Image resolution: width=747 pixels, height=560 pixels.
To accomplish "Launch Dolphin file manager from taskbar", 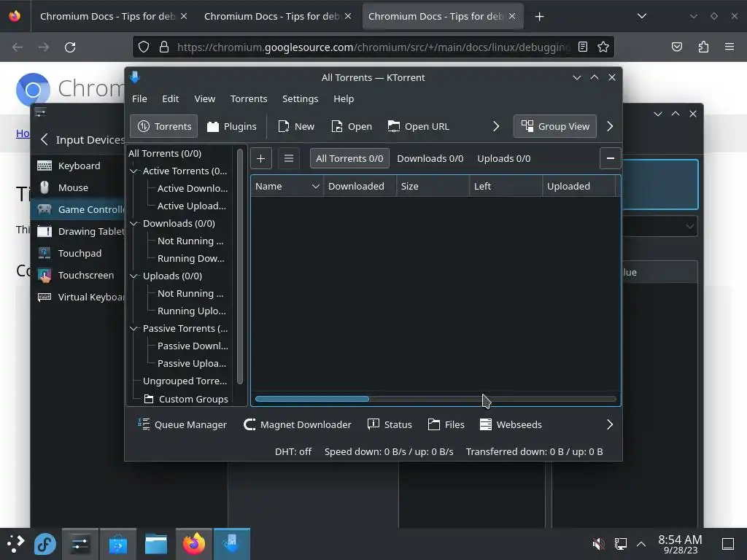I will click(x=156, y=544).
